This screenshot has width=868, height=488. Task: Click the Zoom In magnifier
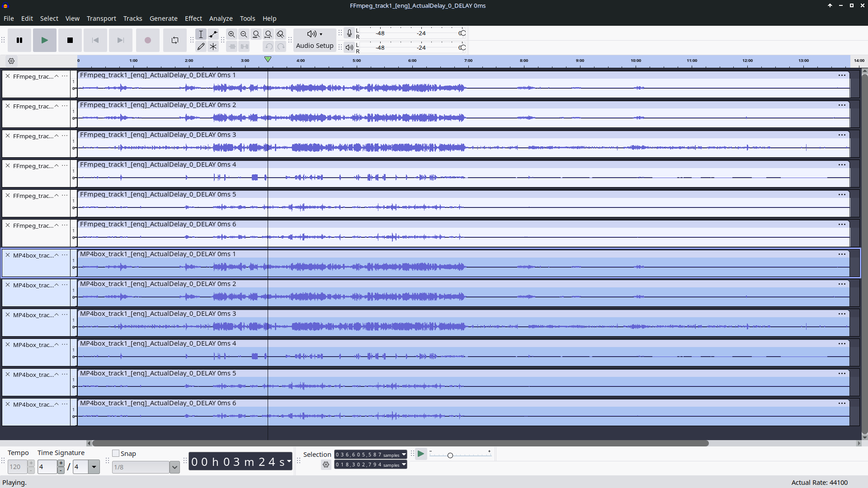click(231, 34)
